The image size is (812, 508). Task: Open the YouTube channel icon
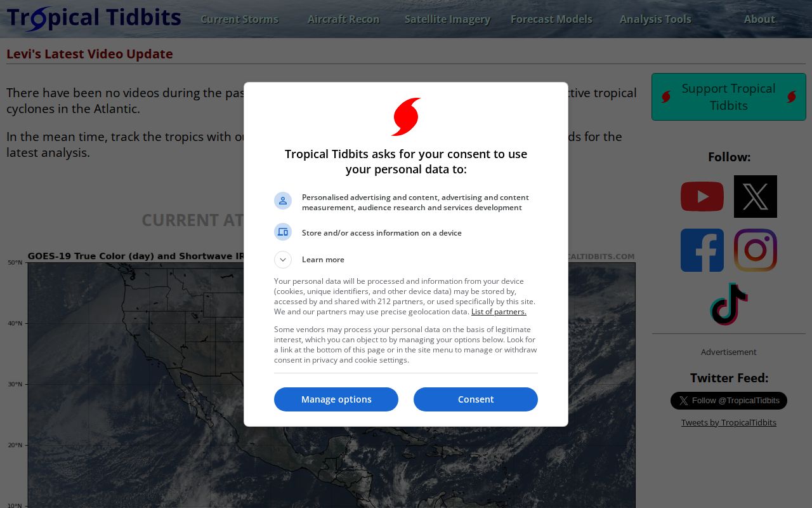click(702, 197)
